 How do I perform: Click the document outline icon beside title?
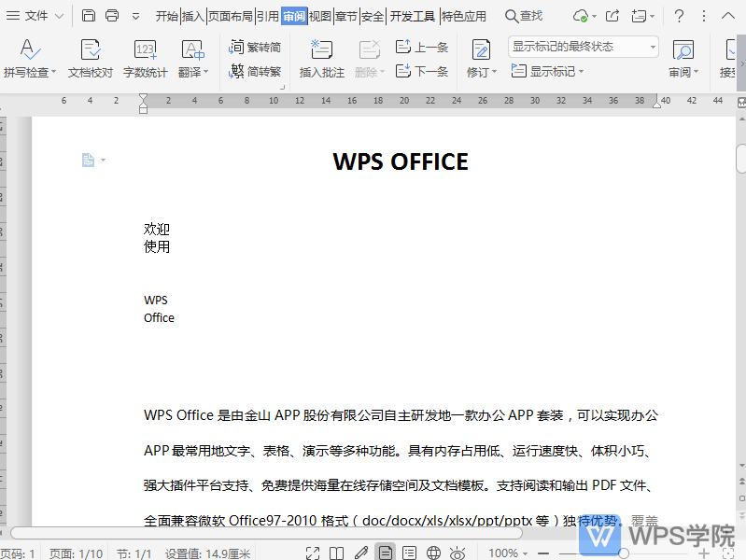88,160
